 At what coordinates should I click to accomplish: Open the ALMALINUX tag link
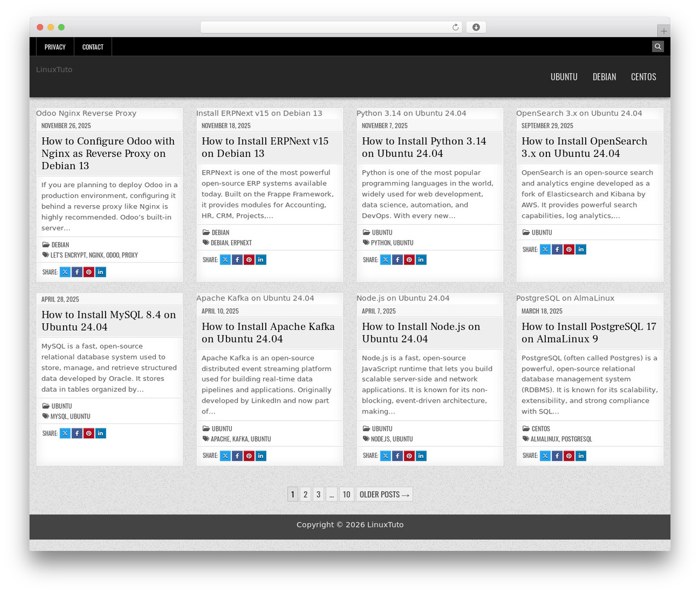click(x=545, y=439)
